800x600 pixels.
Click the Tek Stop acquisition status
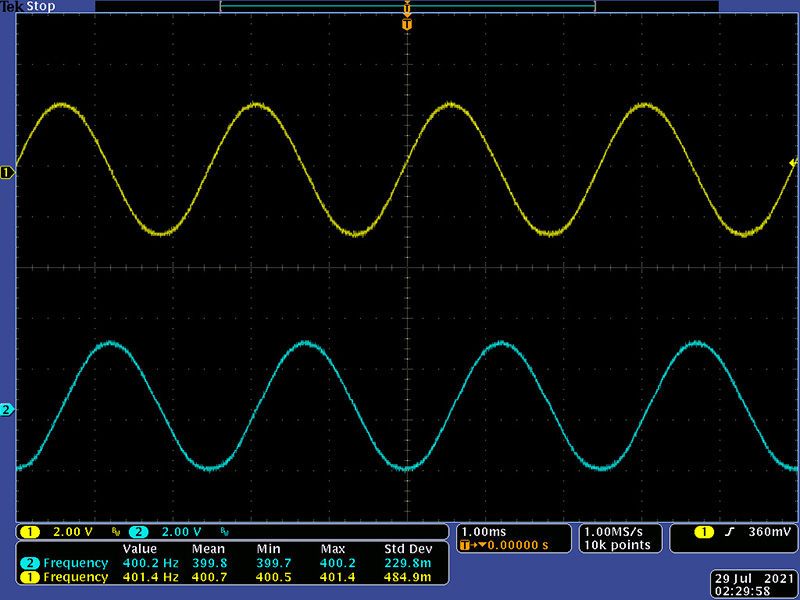coord(28,7)
